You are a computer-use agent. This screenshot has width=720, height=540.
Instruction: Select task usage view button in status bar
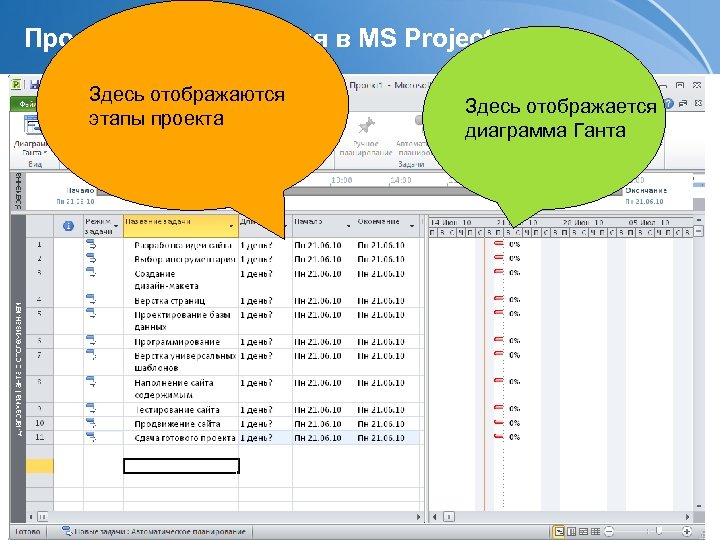572,532
